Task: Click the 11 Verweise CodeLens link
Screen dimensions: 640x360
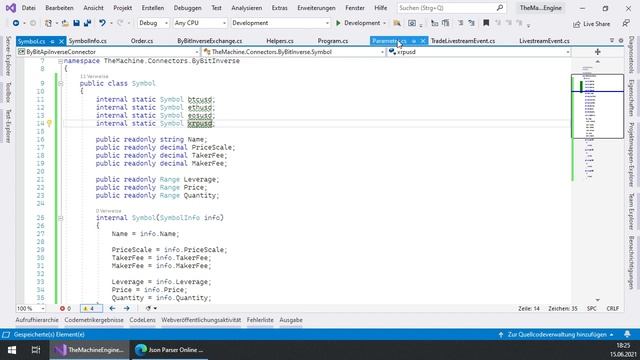Action: tap(94, 76)
